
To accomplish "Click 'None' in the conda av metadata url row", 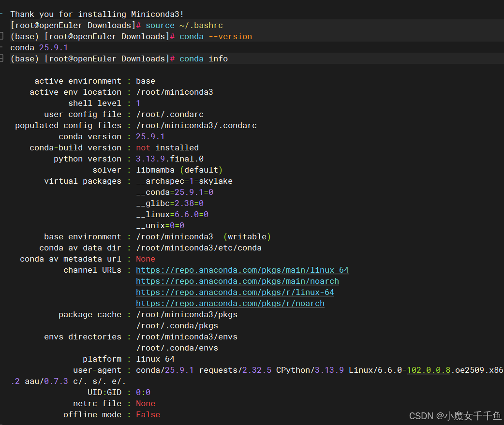I will [x=146, y=259].
